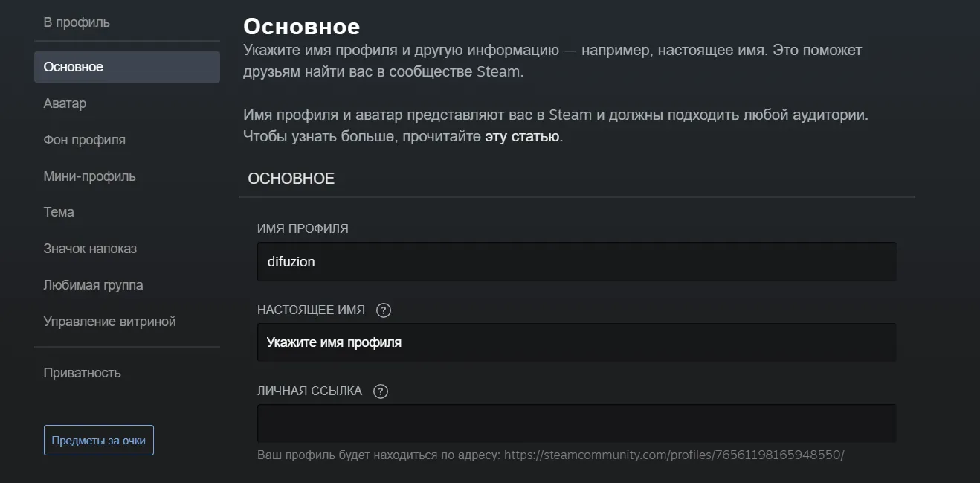Select the Фон профиля section
The image size is (980, 483).
pos(84,139)
